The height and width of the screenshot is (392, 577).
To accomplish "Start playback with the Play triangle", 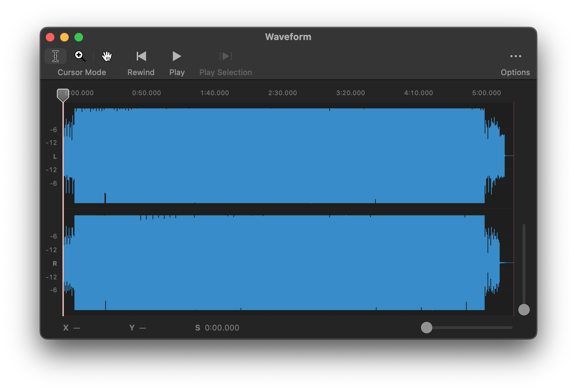I will point(176,56).
